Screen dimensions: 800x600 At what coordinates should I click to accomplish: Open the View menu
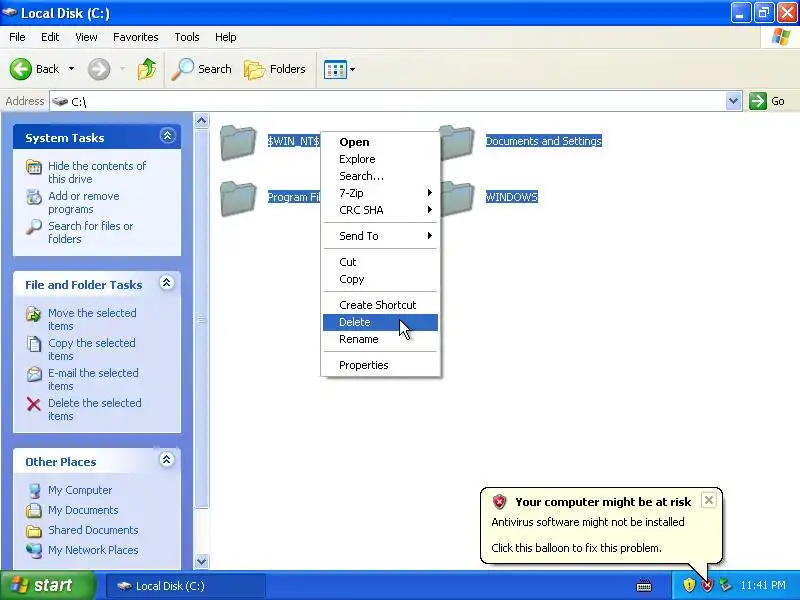pos(86,37)
